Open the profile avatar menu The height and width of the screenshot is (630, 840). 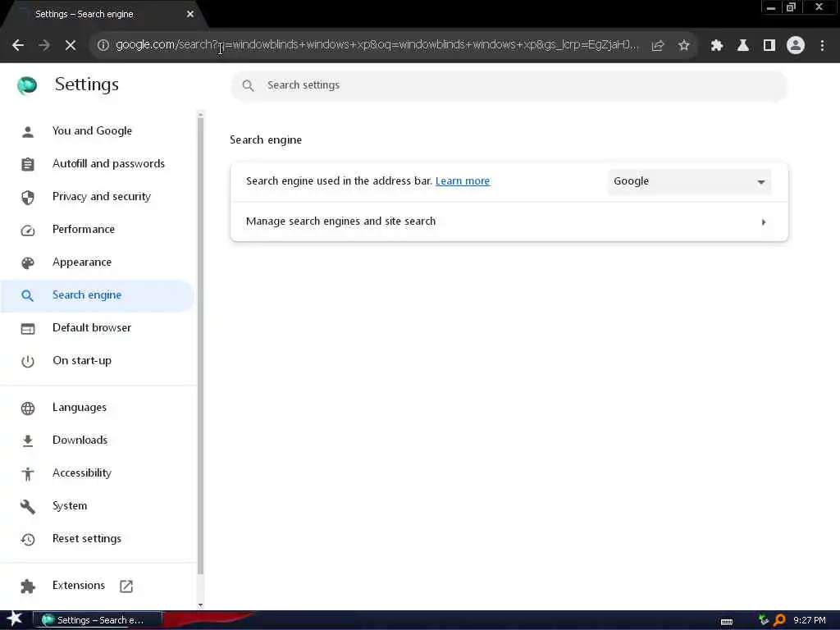point(796,45)
